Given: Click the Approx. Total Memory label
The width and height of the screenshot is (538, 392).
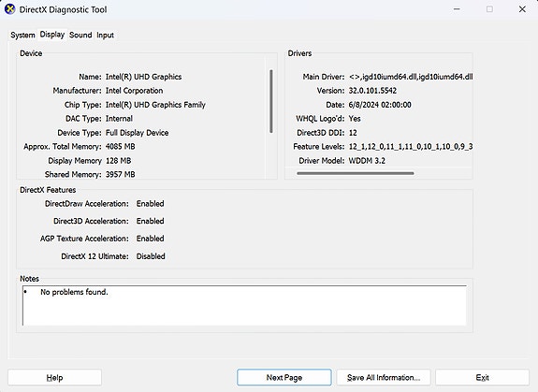Looking at the screenshot, I should (63, 147).
